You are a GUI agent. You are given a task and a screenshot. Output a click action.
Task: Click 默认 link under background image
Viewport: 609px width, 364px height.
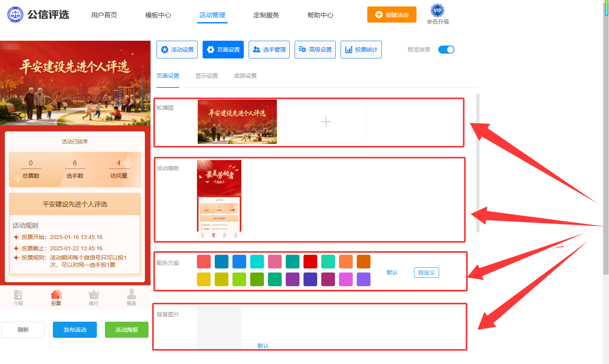tap(263, 346)
